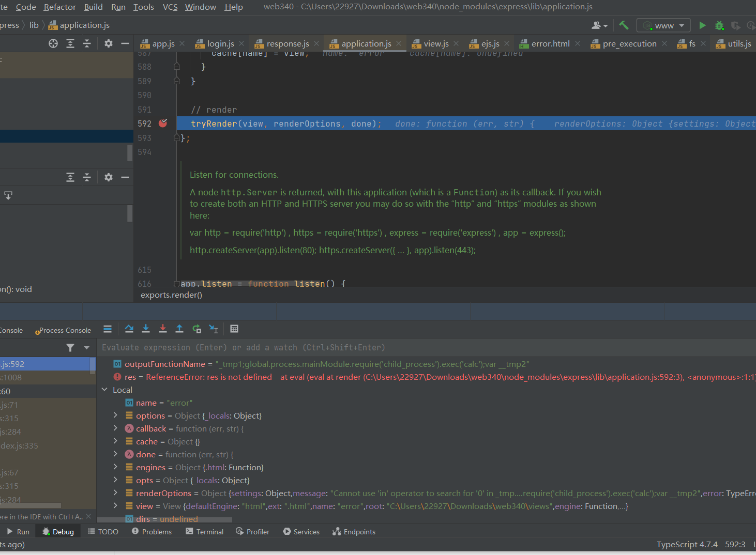
Task: Run with coverage shield icon
Action: click(x=736, y=25)
